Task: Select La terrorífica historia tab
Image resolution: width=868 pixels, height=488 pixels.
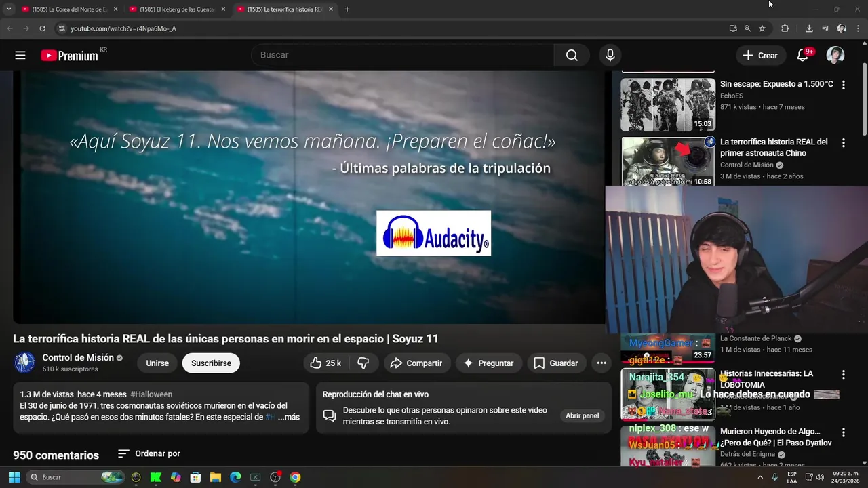Action: pyautogui.click(x=285, y=9)
